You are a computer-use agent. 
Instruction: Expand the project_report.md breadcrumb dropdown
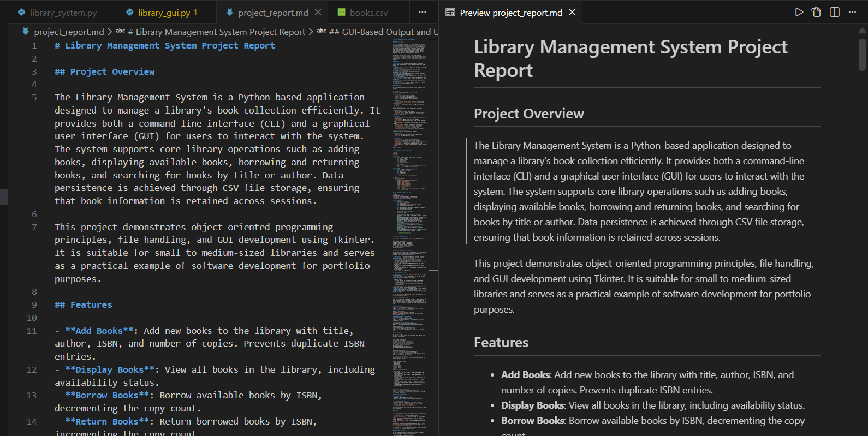click(x=69, y=32)
